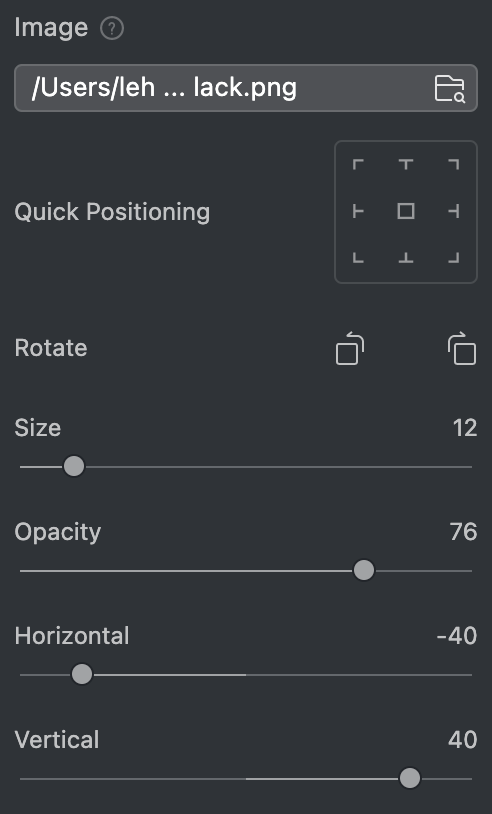Position image at bottom-left corner

point(358,257)
